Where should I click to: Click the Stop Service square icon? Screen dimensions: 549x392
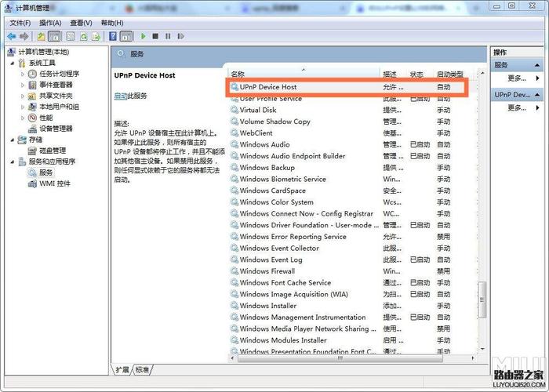click(x=155, y=36)
